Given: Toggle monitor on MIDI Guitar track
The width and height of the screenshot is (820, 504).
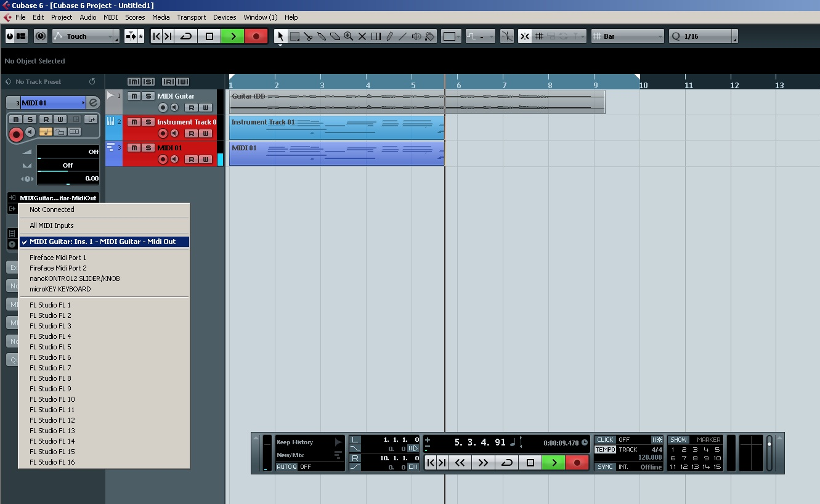Looking at the screenshot, I should 174,108.
